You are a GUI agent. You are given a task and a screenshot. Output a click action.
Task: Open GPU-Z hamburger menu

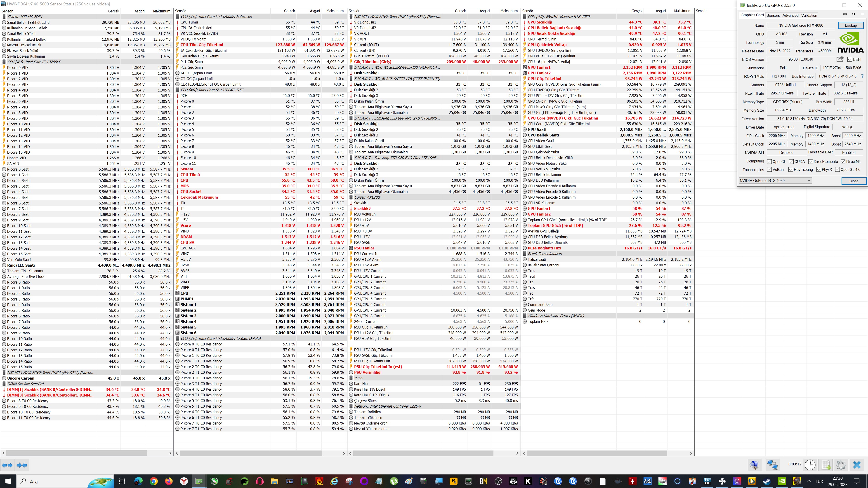pos(862,14)
